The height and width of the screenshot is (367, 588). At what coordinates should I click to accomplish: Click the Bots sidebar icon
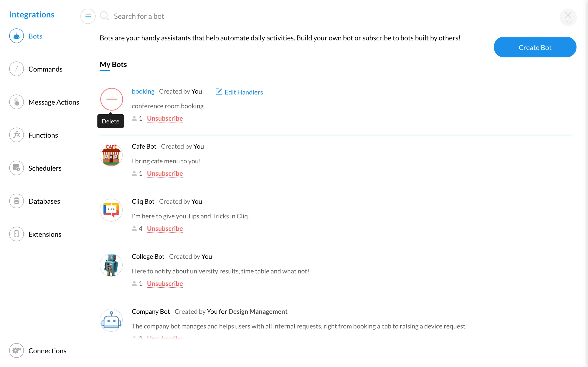point(17,36)
